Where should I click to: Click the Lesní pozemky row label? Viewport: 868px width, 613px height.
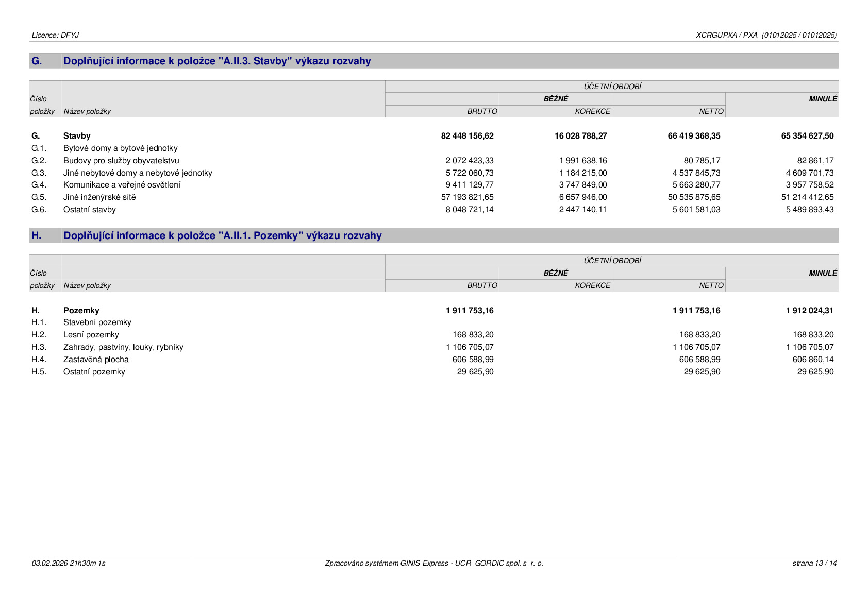[91, 335]
